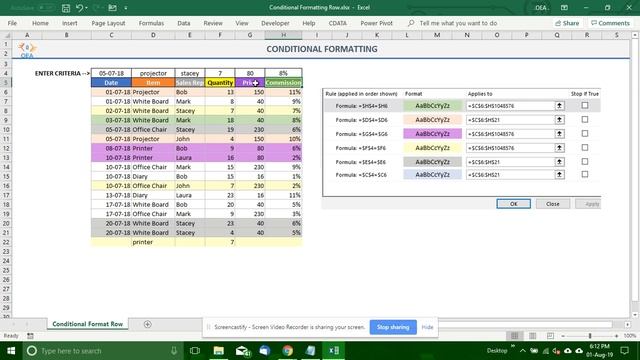Open the Customize Quick Access Toolbar arrow
Screen dimensions: 640x360
tap(126, 8)
